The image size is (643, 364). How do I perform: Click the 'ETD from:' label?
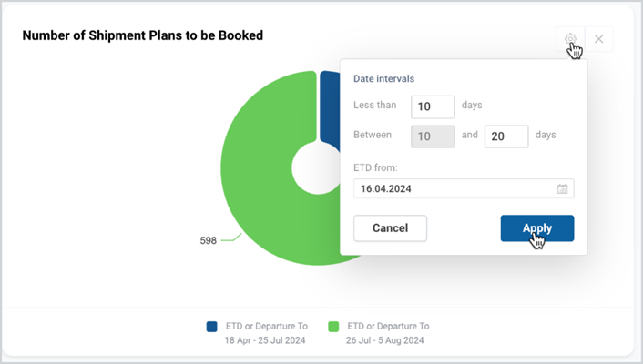click(x=375, y=167)
